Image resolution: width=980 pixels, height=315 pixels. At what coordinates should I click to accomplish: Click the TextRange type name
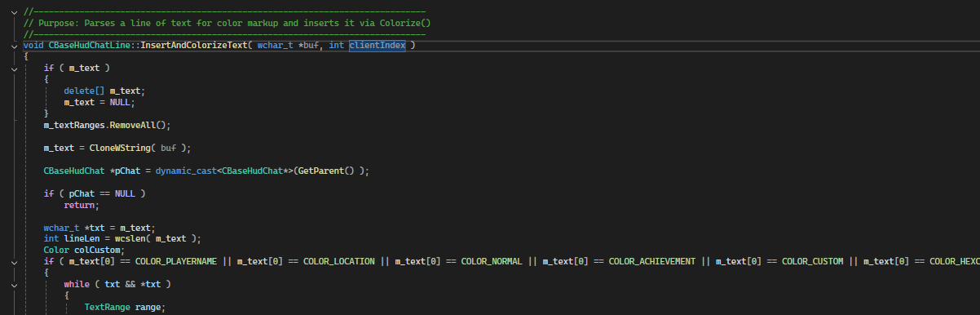(x=107, y=307)
